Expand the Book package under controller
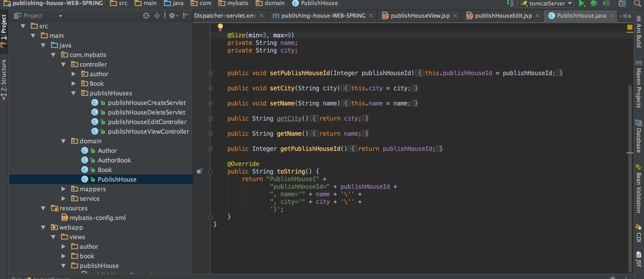This screenshot has height=279, width=644. coord(73,84)
